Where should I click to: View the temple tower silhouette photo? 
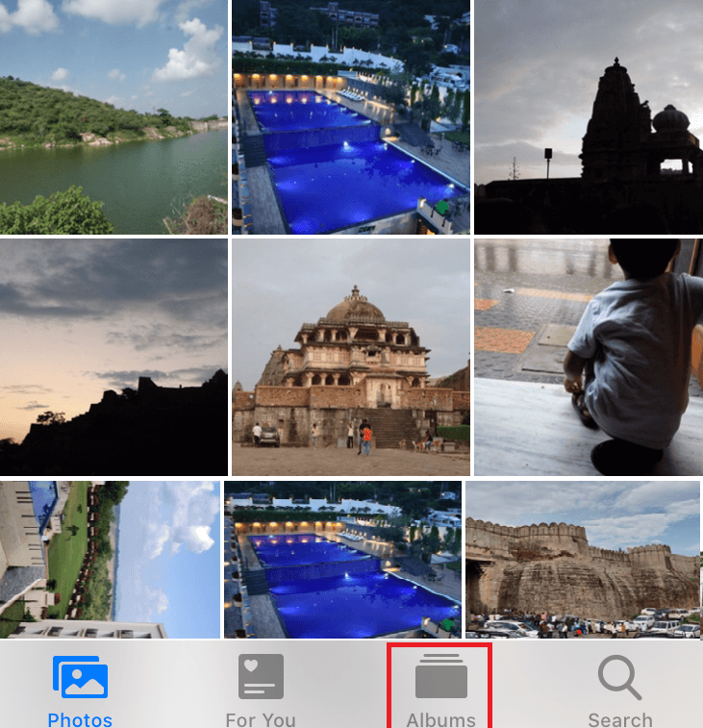pos(589,116)
